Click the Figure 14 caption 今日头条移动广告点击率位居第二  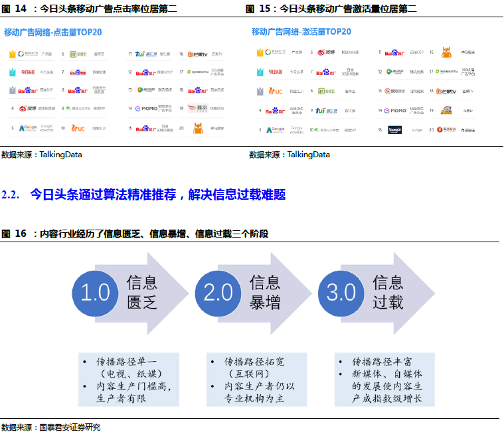point(108,9)
